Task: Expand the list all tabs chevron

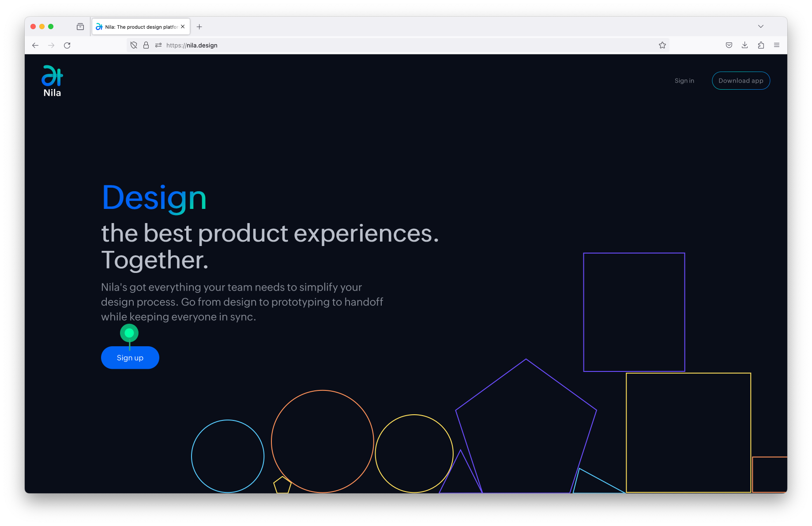Action: tap(761, 26)
